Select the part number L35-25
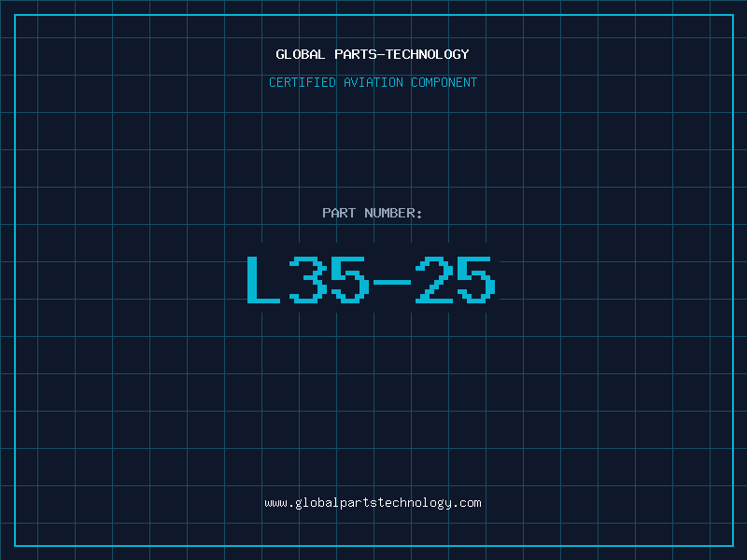 coord(371,280)
